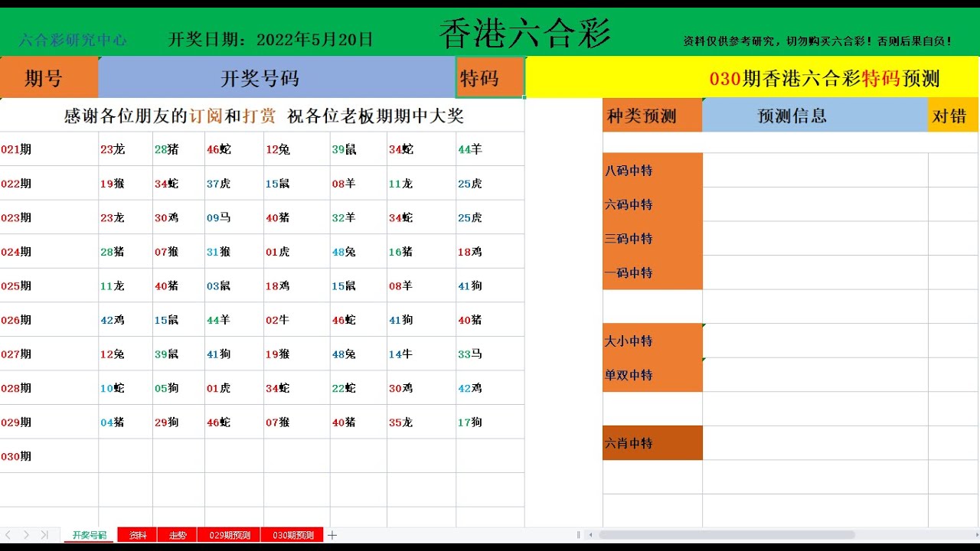Screen dimensions: 980x551
Task: Select the 对错 header cell
Action: point(953,116)
